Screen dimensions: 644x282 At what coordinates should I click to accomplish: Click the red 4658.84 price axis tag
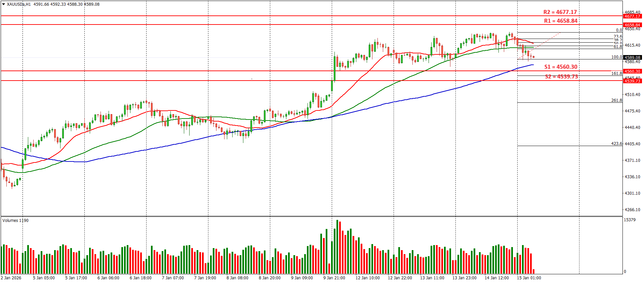coord(632,25)
